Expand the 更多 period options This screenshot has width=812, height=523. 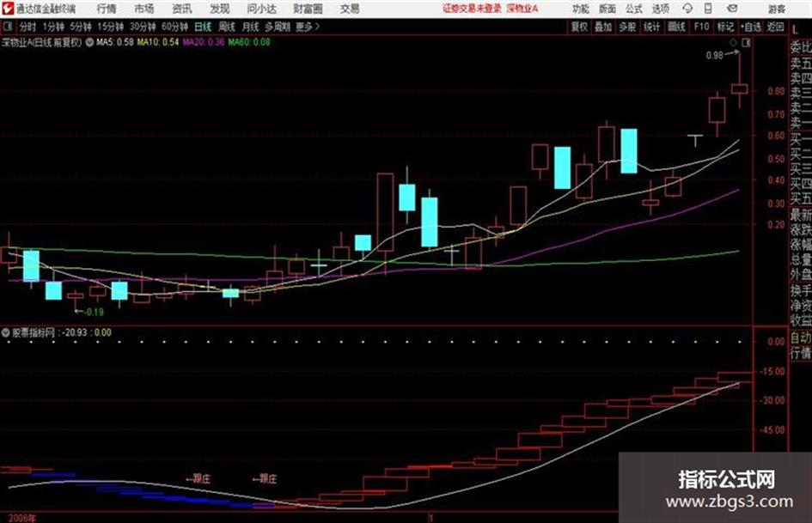[308, 27]
